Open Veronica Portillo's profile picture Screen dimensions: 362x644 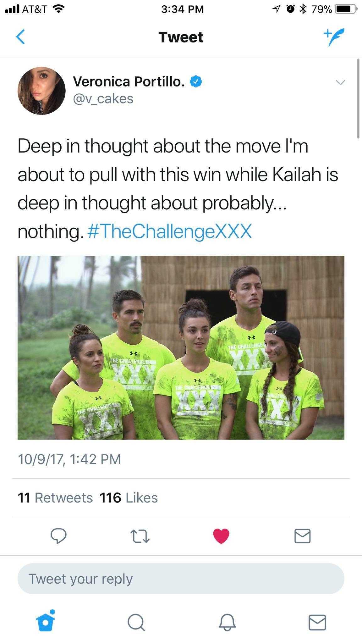click(x=41, y=91)
